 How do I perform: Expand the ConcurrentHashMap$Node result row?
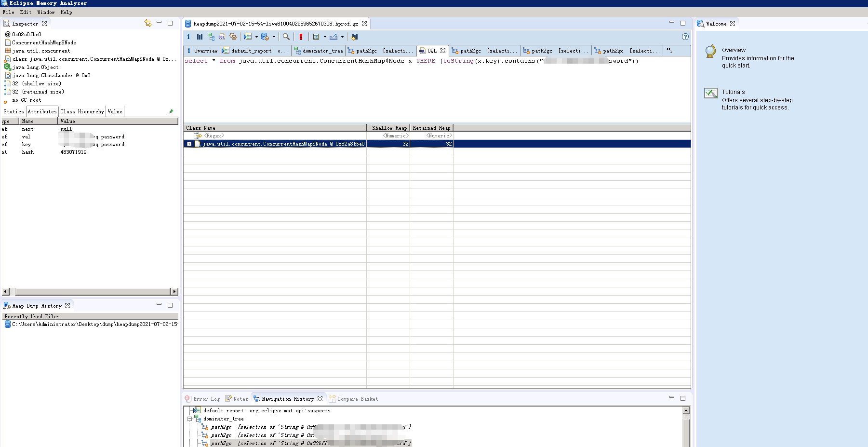189,144
